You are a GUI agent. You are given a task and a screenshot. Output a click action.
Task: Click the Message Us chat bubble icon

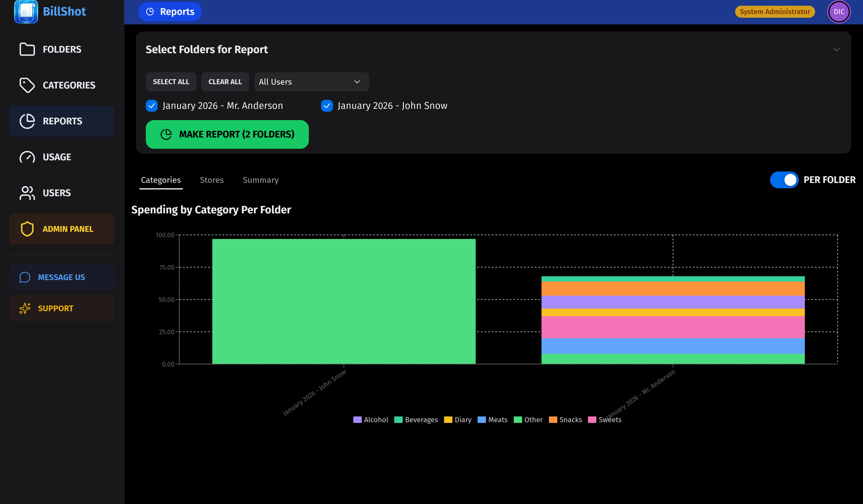point(25,277)
